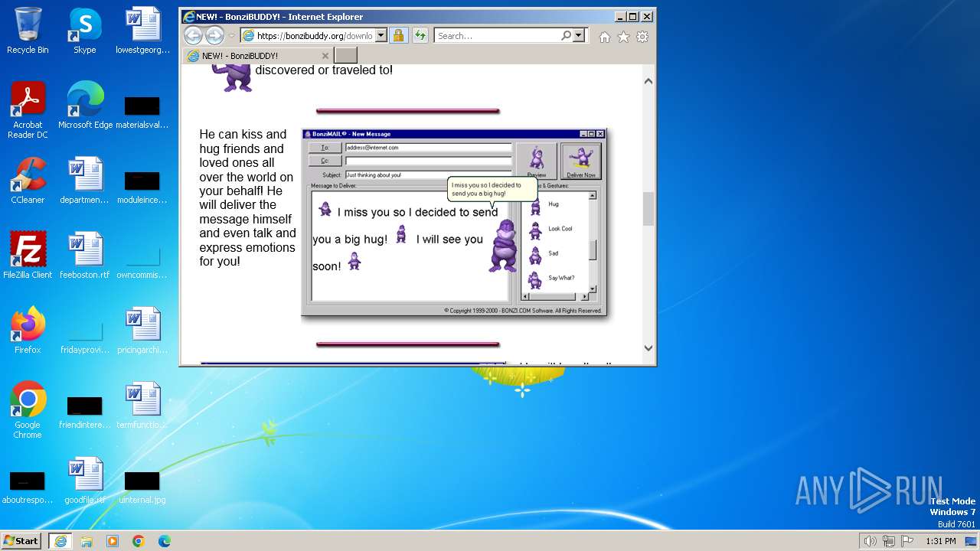Open Windows Media Player taskbar icon
980x551 pixels.
tap(113, 541)
